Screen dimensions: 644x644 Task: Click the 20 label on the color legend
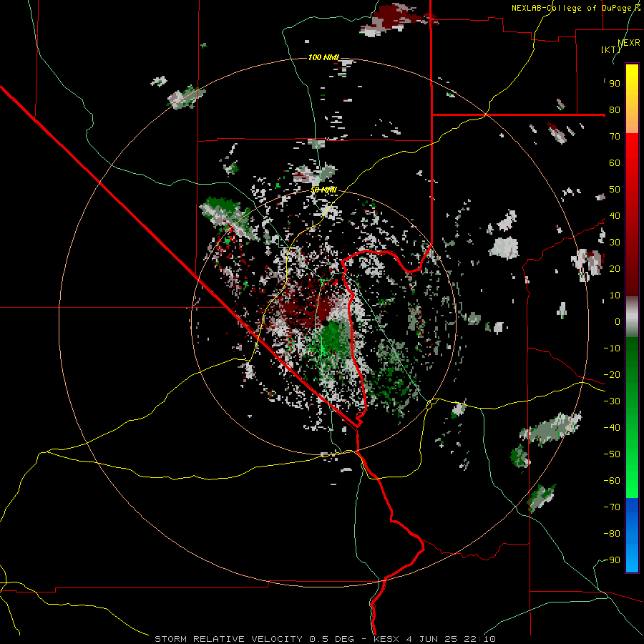point(615,269)
